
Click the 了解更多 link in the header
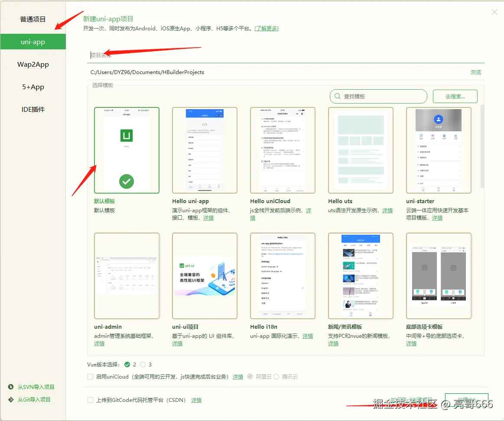click(x=266, y=29)
